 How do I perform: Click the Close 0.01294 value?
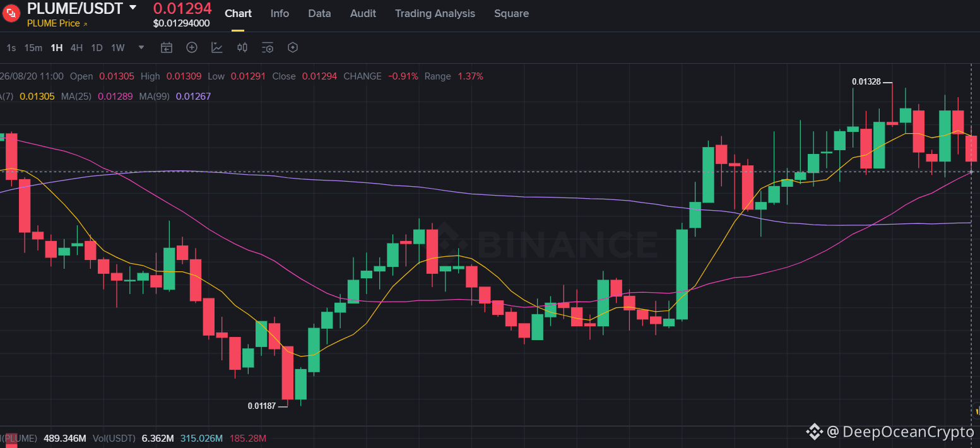coord(319,76)
